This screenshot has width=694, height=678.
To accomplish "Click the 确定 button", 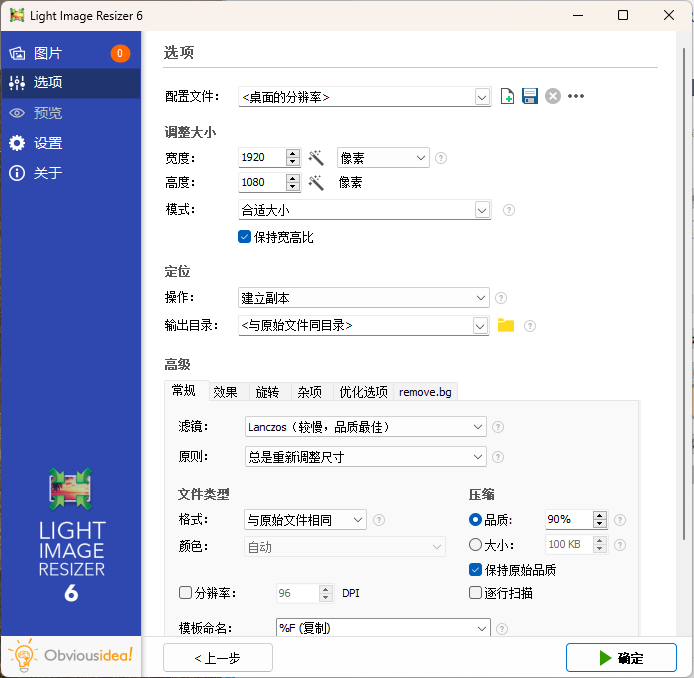I will tap(620, 658).
